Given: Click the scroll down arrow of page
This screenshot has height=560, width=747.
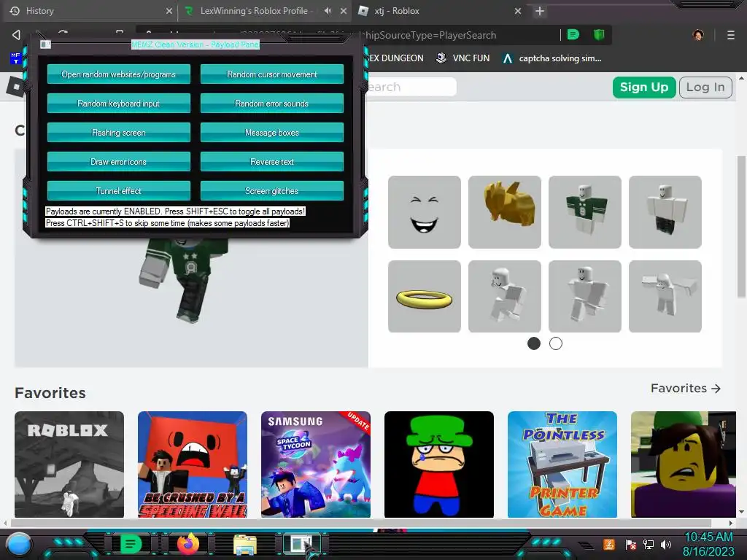Looking at the screenshot, I should click(741, 512).
